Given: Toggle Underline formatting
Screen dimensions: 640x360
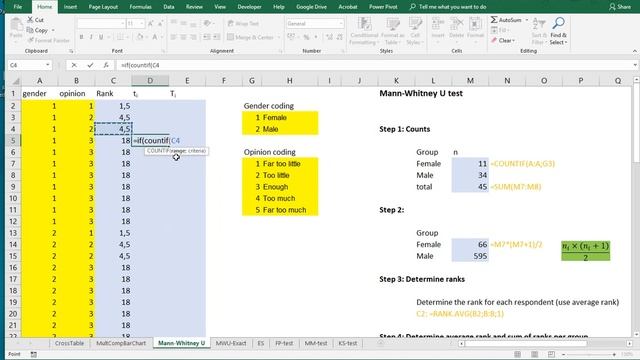Looking at the screenshot, I should tap(101, 37).
